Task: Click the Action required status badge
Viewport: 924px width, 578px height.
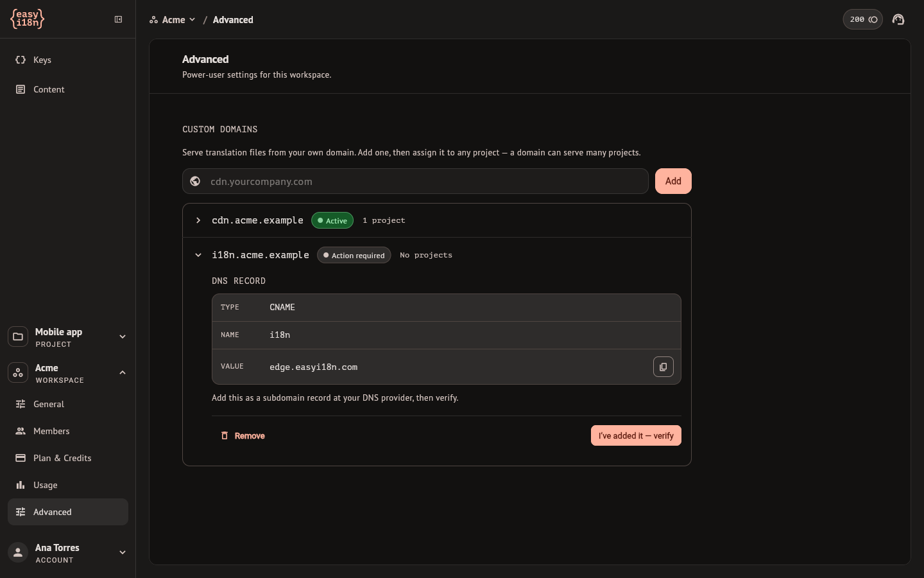Action: [x=354, y=255]
